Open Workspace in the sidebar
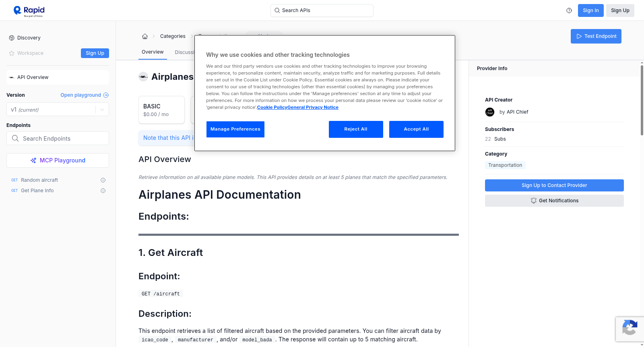This screenshot has height=347, width=644. (30, 53)
